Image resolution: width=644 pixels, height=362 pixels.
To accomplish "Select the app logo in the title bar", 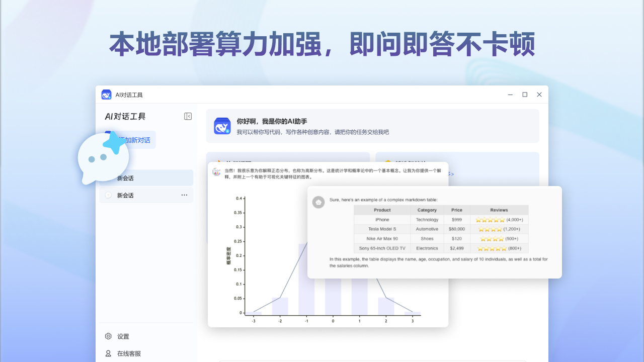I will pos(107,95).
